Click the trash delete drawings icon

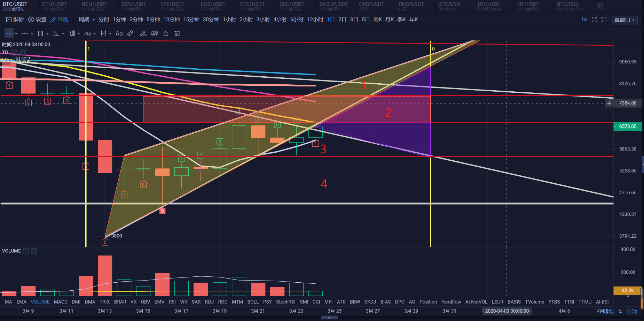click(177, 33)
